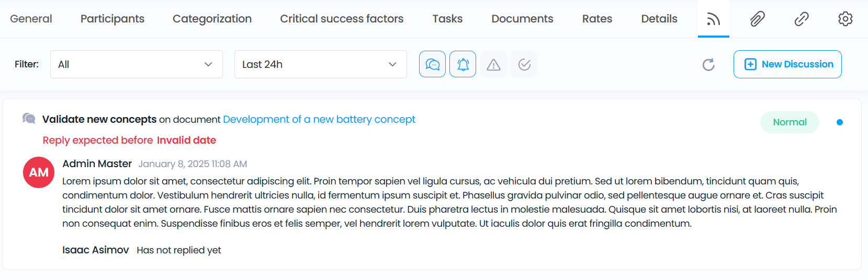
Task: Click the refresh discussions icon
Action: point(708,64)
